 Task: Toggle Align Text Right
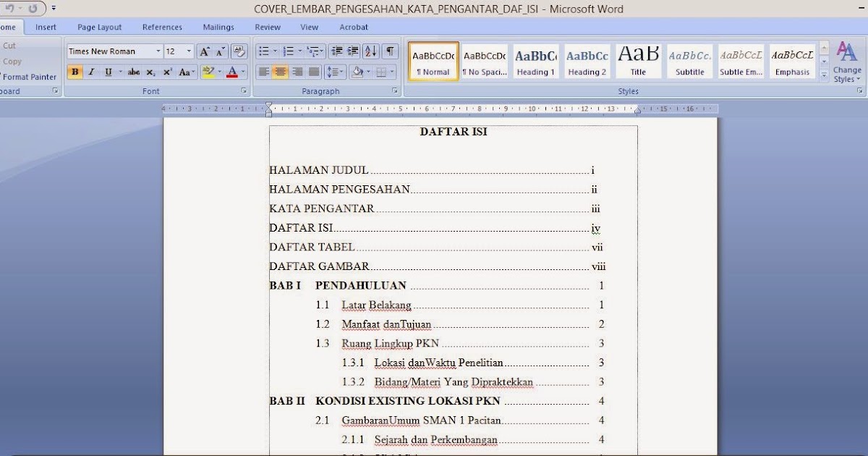coord(297,72)
